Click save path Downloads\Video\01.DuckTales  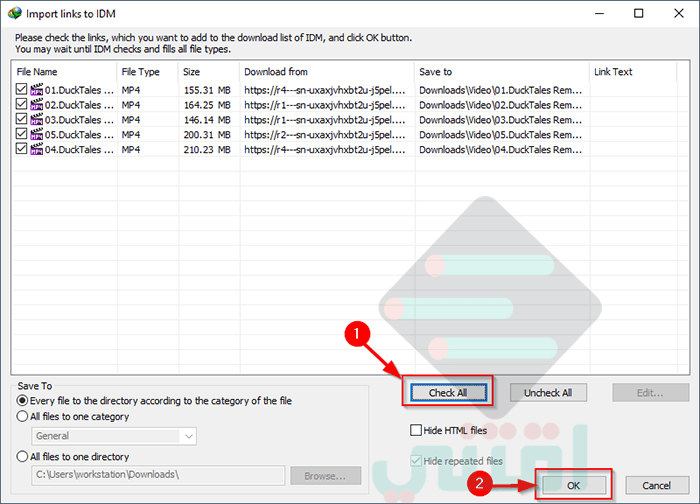point(501,90)
